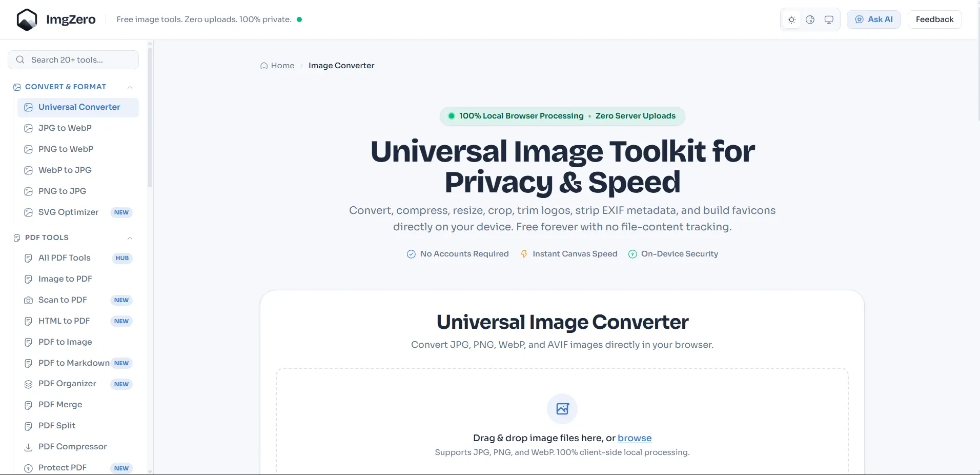The image size is (980, 475).
Task: Open PDF Merge tool
Action: coord(78,405)
